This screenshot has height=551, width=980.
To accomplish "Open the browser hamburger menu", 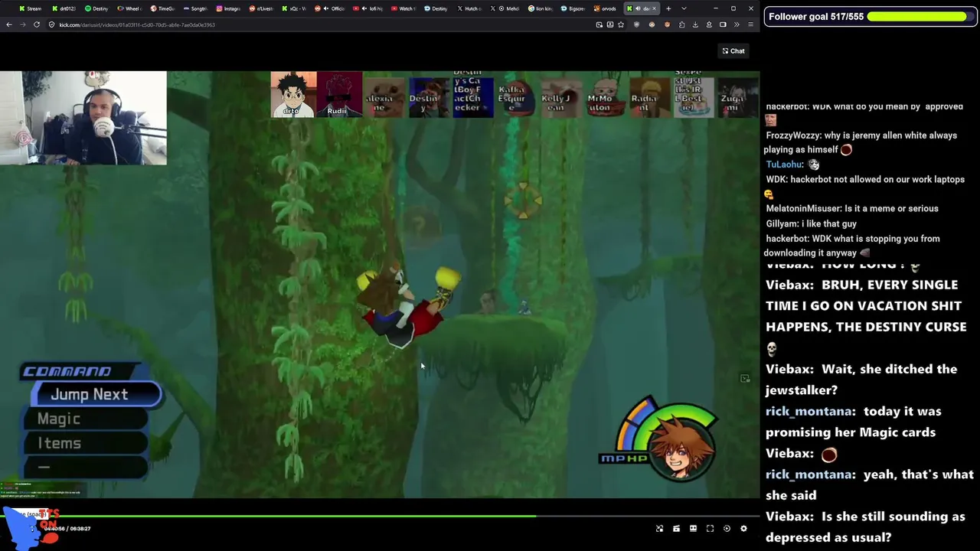I will point(750,24).
